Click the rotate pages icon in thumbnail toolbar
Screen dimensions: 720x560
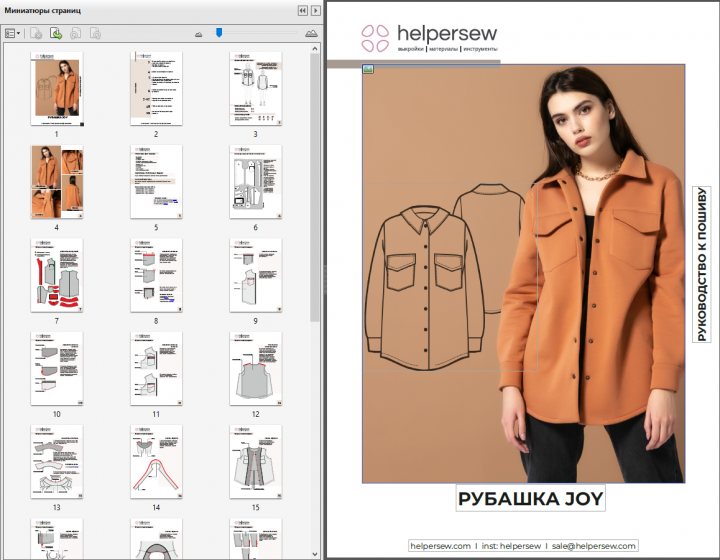(x=76, y=34)
